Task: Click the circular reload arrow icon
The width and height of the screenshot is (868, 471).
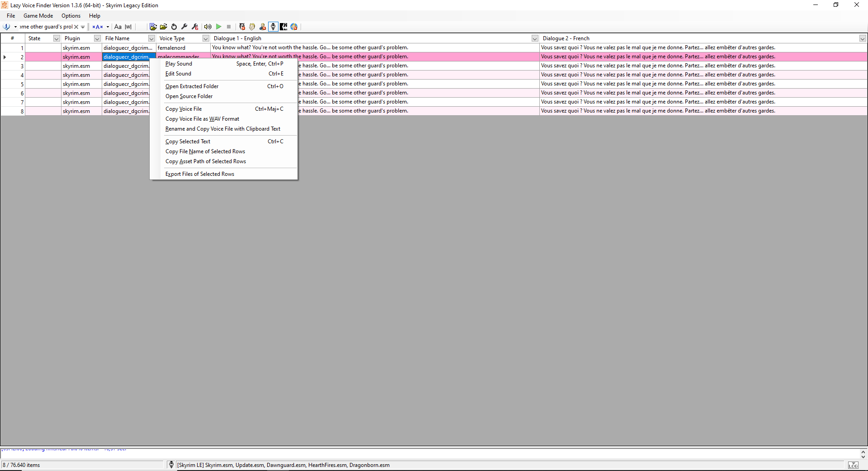Action: [x=174, y=27]
